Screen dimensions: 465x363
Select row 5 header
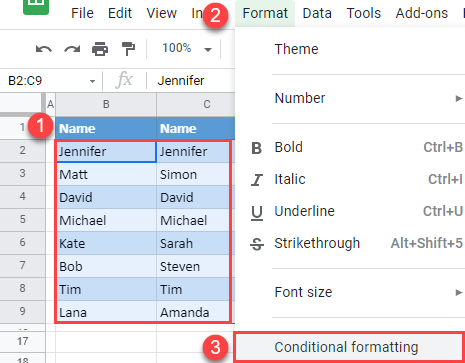pos(22,220)
